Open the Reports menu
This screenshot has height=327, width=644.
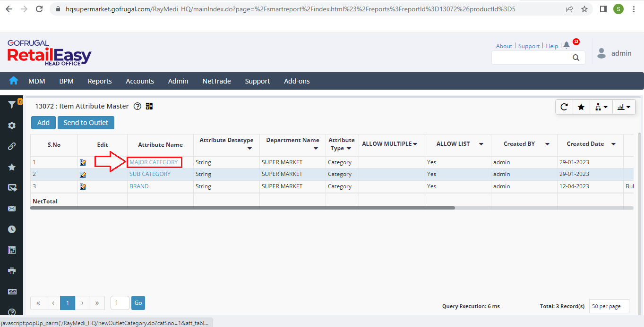(x=100, y=81)
